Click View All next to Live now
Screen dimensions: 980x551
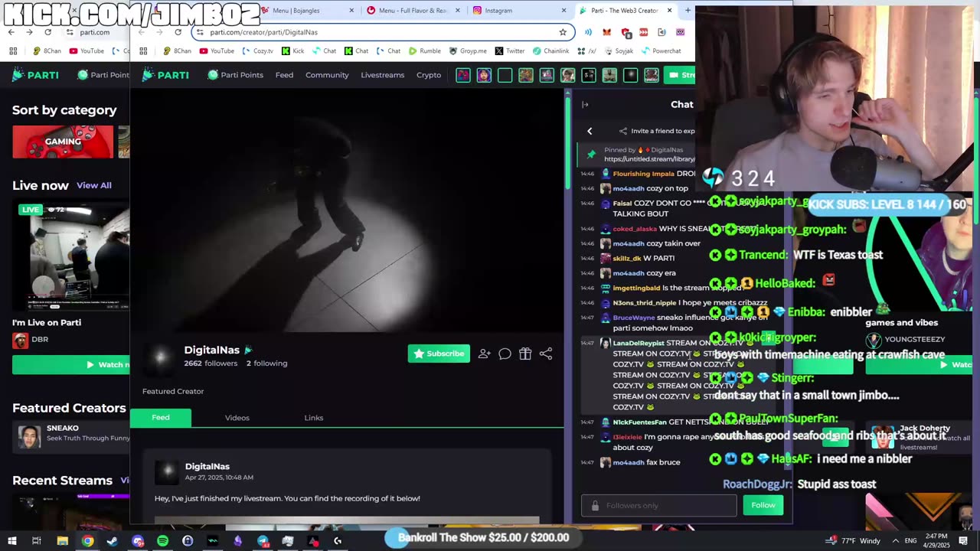[94, 185]
